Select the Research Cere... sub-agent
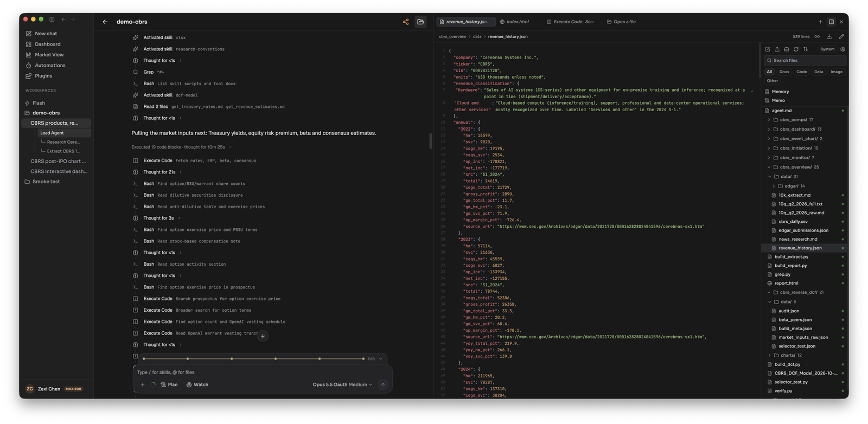868x424 pixels. [63, 142]
